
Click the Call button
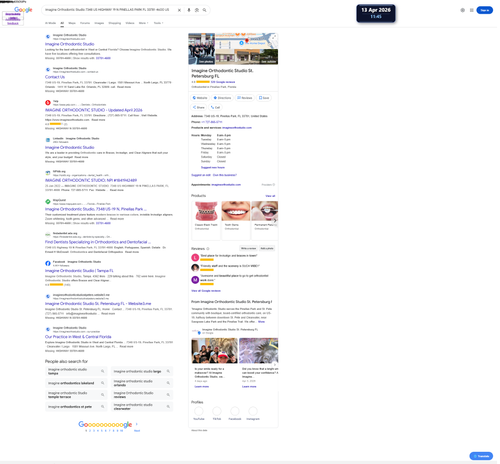pyautogui.click(x=215, y=107)
